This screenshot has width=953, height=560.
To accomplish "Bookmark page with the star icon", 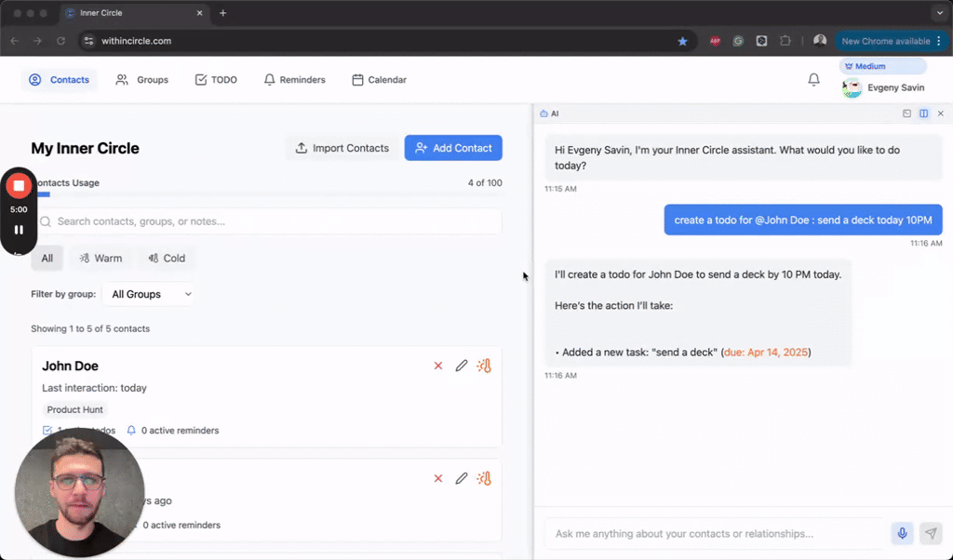I will (682, 41).
